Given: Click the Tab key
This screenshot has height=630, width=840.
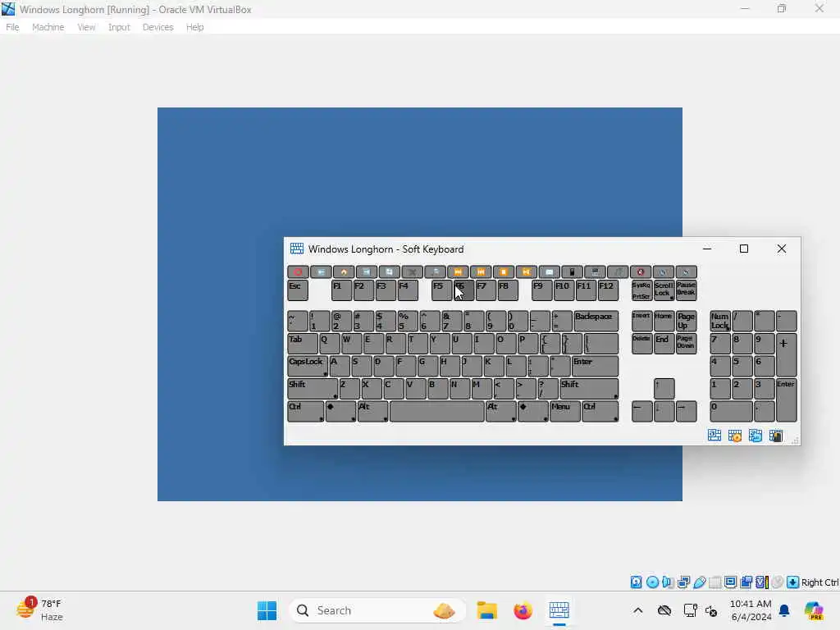Looking at the screenshot, I should 303,344.
